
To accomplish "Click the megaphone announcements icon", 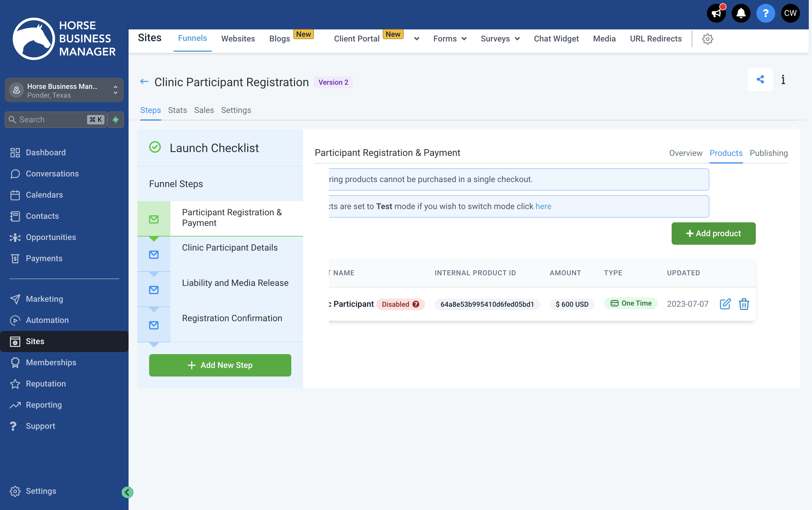I will click(716, 13).
